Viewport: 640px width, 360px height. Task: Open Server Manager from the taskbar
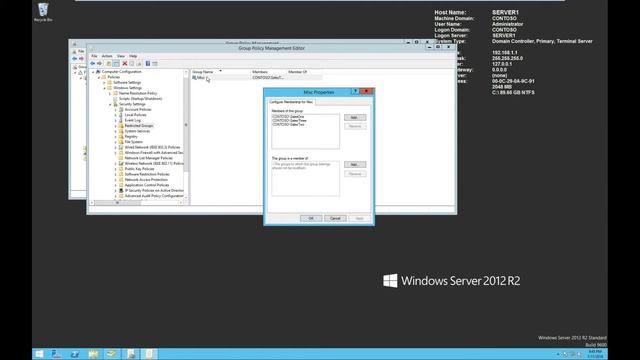click(x=56, y=354)
